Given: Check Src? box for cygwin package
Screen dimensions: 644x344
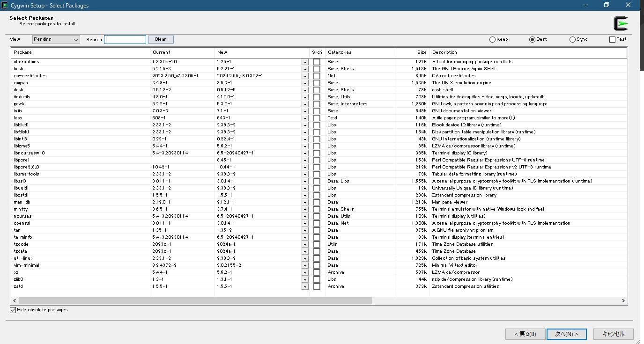Looking at the screenshot, I should coord(317,83).
